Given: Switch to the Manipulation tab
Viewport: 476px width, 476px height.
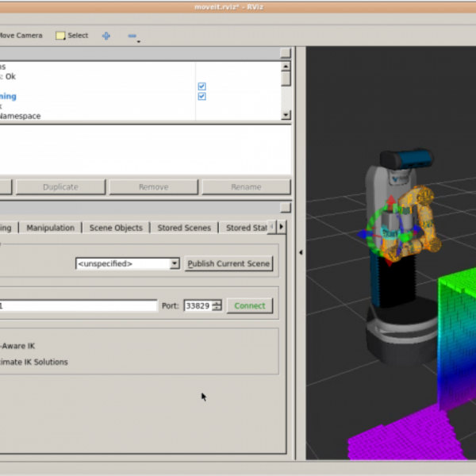Looking at the screenshot, I should point(51,228).
